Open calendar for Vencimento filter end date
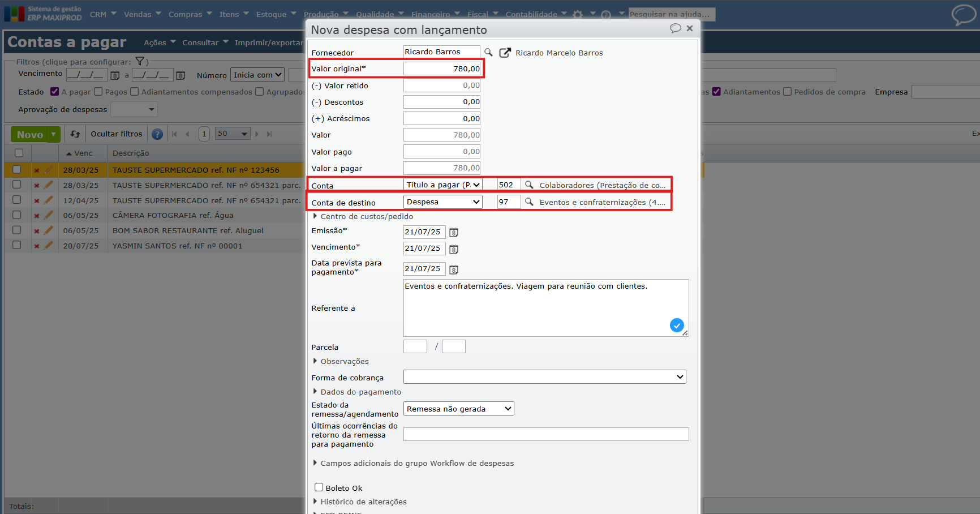 coord(180,75)
